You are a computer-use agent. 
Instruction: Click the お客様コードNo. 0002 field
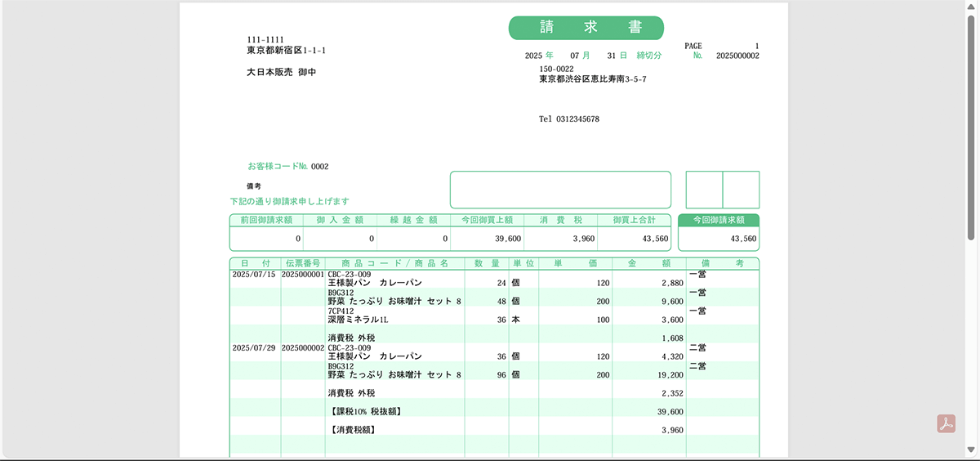tap(288, 167)
